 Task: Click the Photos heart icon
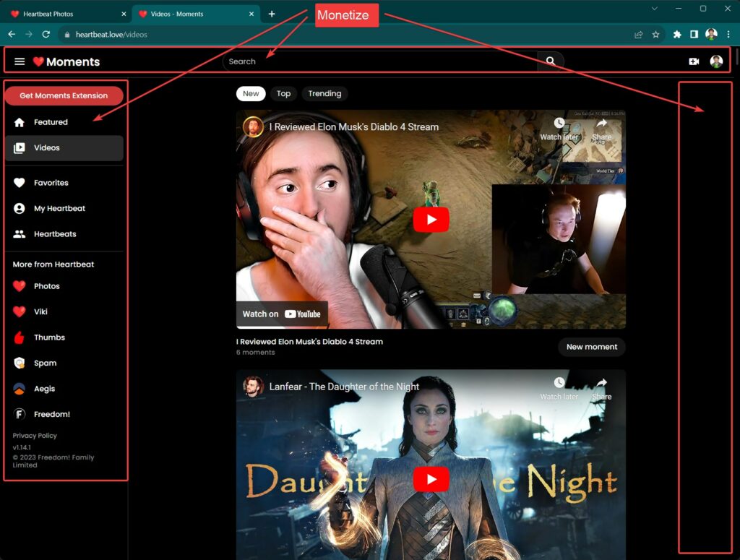[x=20, y=286]
